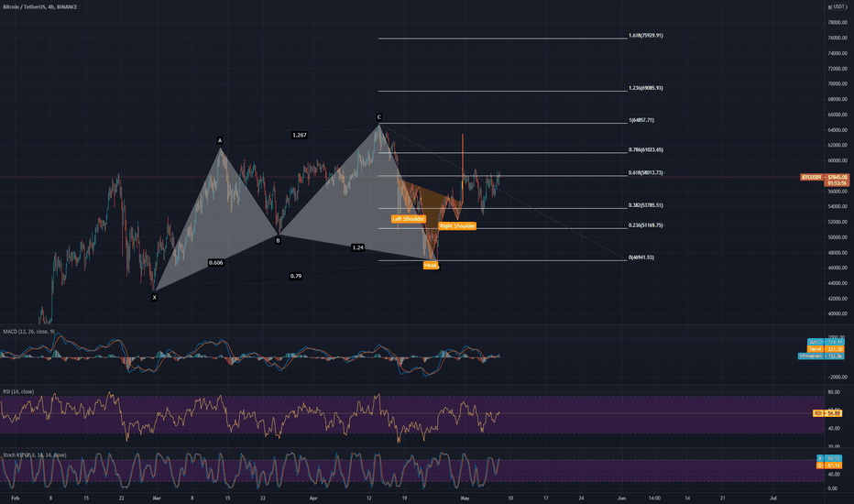854x504 pixels.
Task: Select the 0.79 ratio label
Action: click(x=296, y=276)
